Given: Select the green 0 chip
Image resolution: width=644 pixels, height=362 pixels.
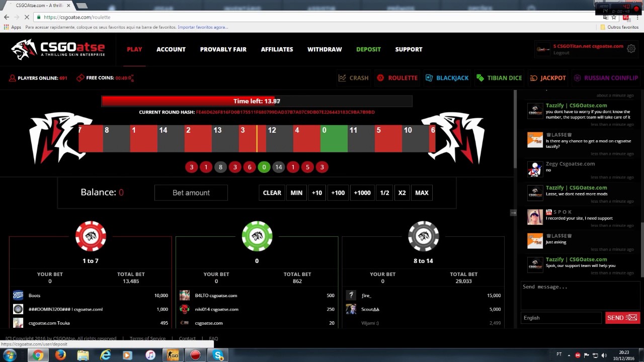Looking at the screenshot, I should [257, 236].
